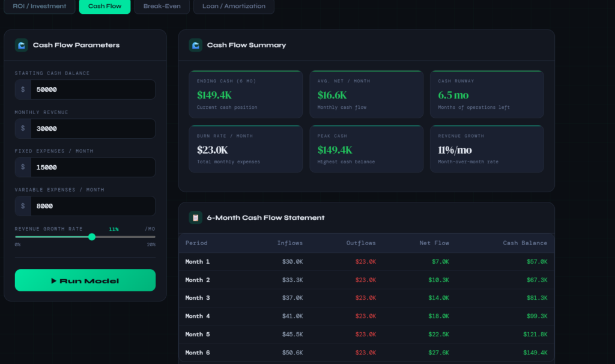Edit the Fixed Expenses field showing 15000
This screenshot has width=615, height=364.
pos(93,167)
